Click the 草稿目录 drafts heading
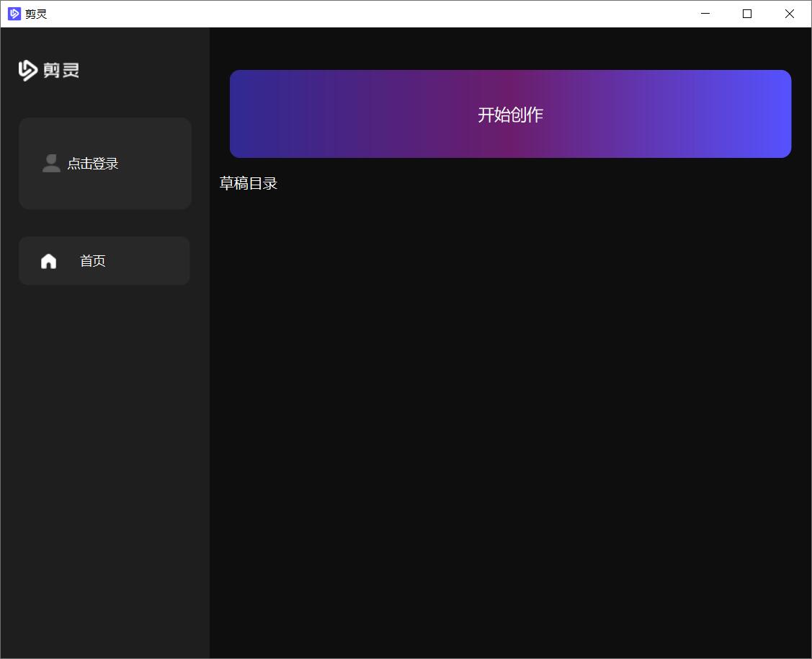 248,183
